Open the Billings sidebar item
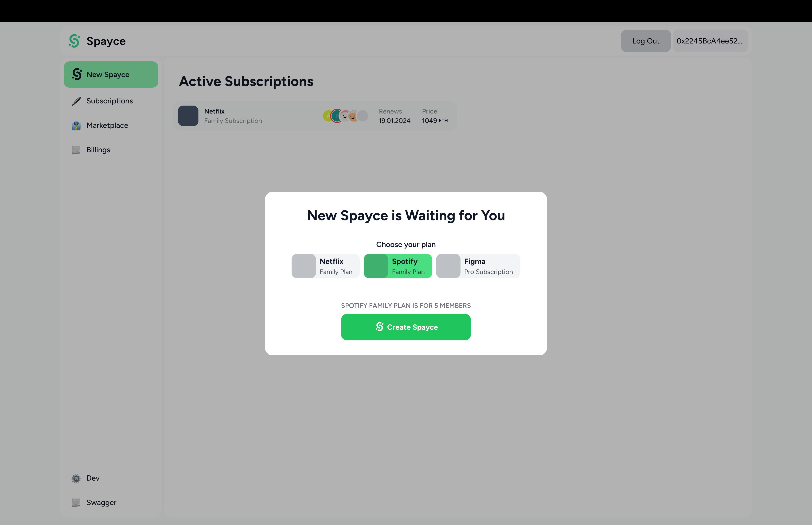 (x=111, y=150)
